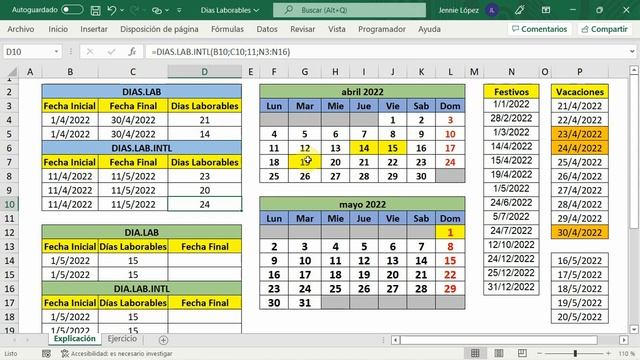This screenshot has width=640, height=360.
Task: Click the 110 % zoom level
Action: [626, 353]
